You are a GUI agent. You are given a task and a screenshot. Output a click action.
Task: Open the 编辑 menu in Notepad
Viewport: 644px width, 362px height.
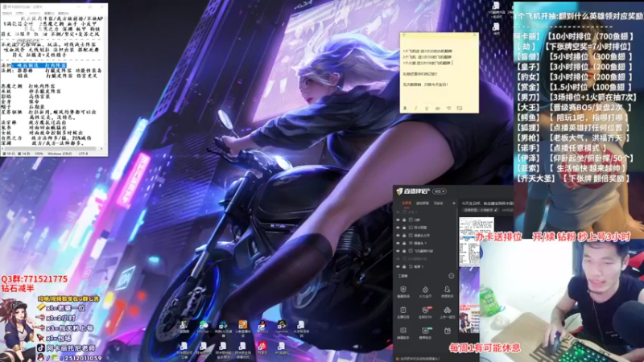[19, 13]
